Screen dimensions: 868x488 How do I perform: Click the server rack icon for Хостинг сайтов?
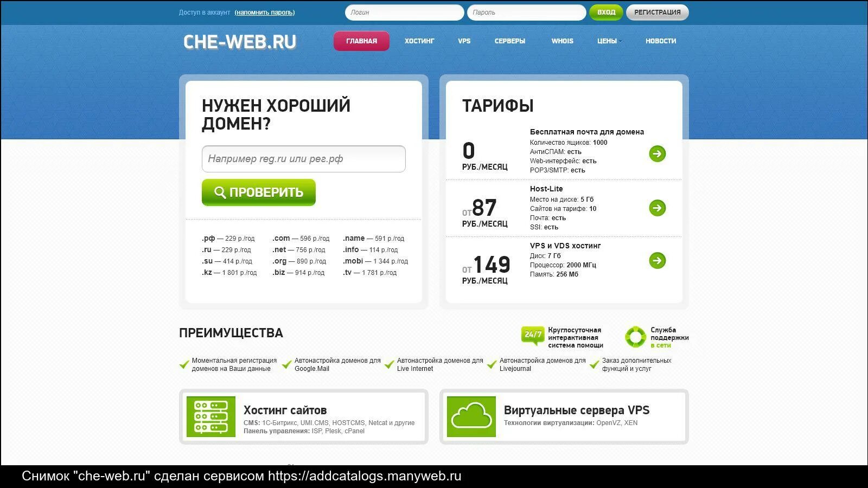point(211,416)
